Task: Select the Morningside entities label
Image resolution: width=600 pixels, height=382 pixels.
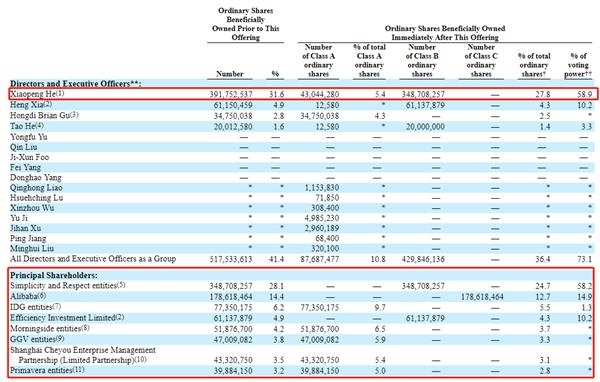Action: click(50, 328)
